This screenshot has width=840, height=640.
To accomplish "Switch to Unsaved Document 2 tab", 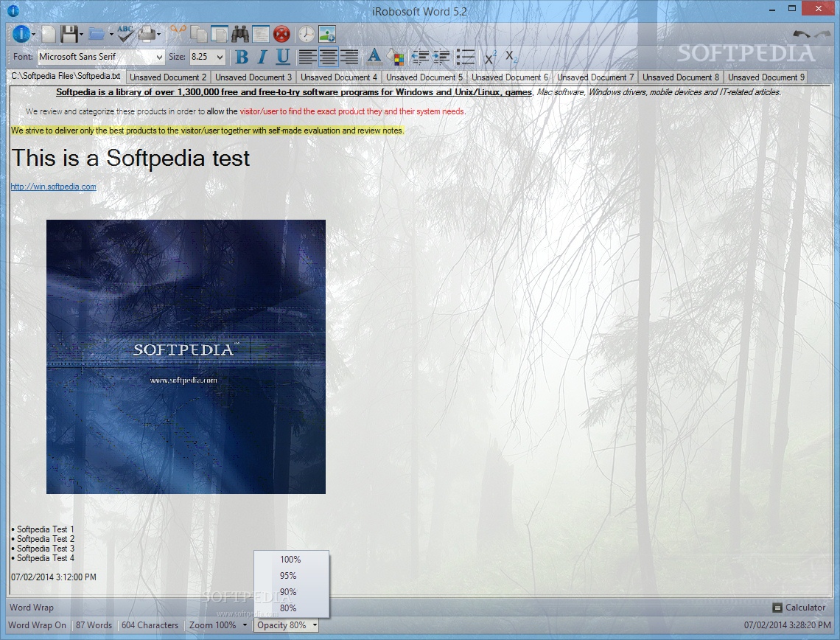I will (168, 77).
